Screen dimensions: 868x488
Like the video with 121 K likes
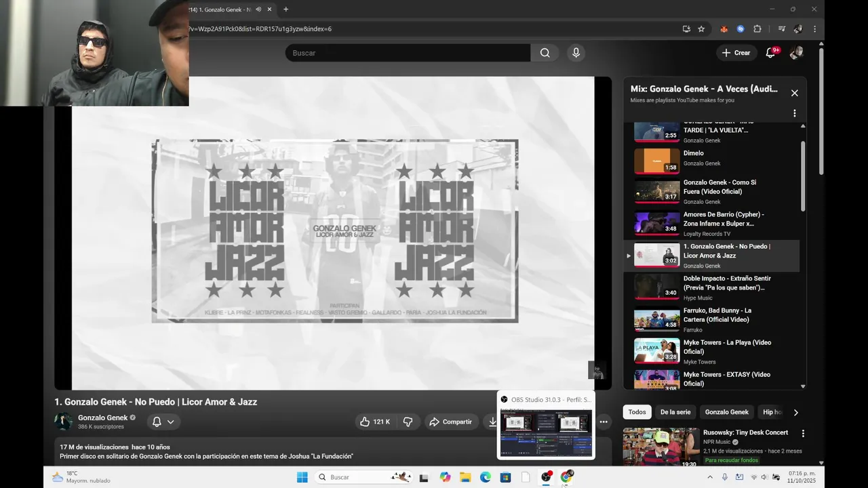coord(374,422)
